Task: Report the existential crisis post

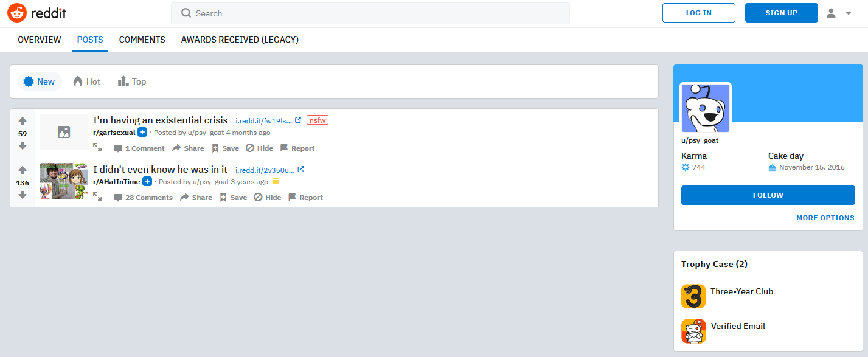Action: pyautogui.click(x=297, y=148)
